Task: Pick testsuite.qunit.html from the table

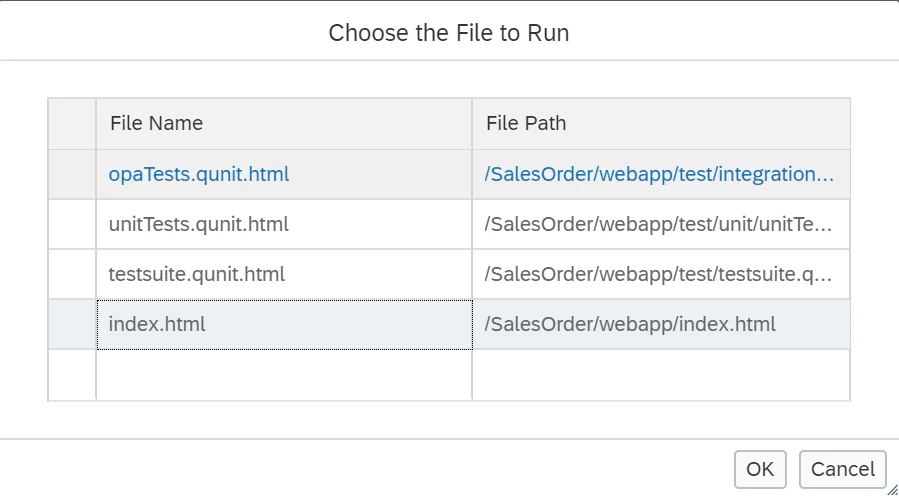Action: pyautogui.click(x=197, y=274)
